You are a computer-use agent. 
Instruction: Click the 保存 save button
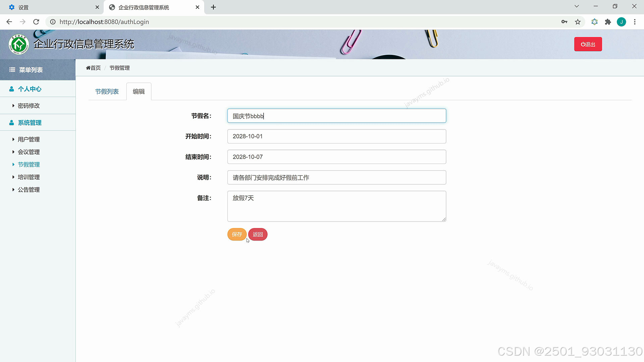point(237,234)
